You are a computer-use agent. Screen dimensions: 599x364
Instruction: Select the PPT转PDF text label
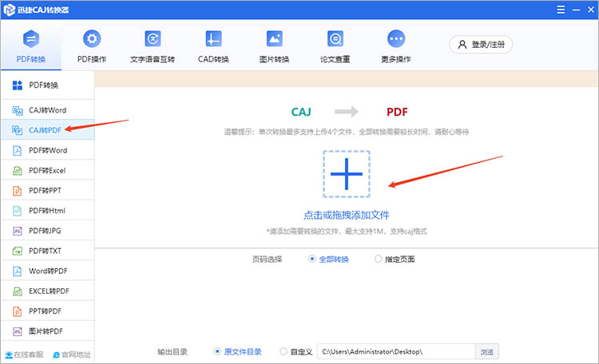point(45,311)
